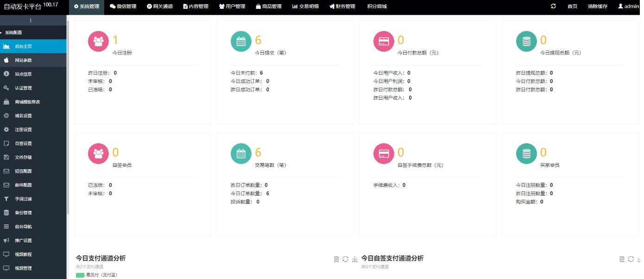Click the green coins icon for 买家会员
This screenshot has height=279, width=644.
[526, 153]
